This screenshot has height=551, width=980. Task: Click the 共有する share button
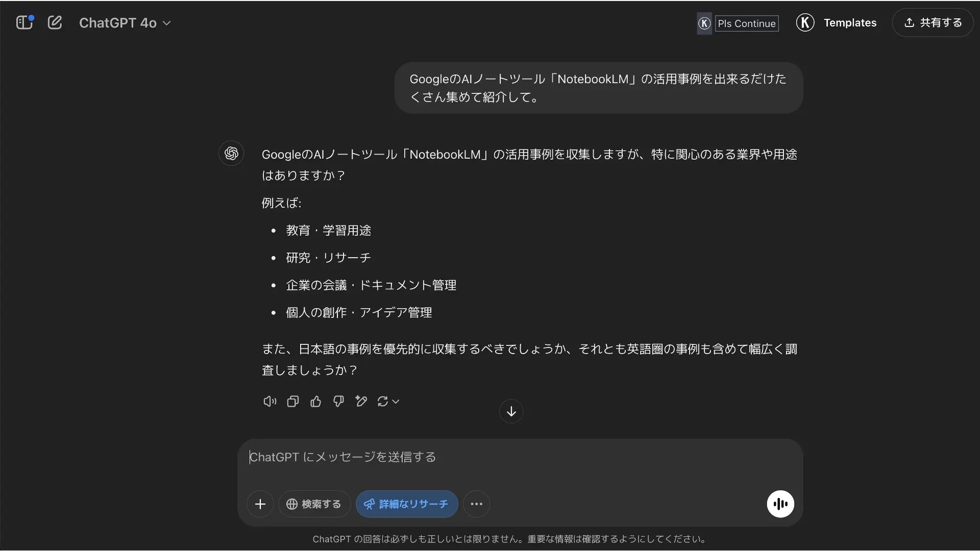pos(933,23)
